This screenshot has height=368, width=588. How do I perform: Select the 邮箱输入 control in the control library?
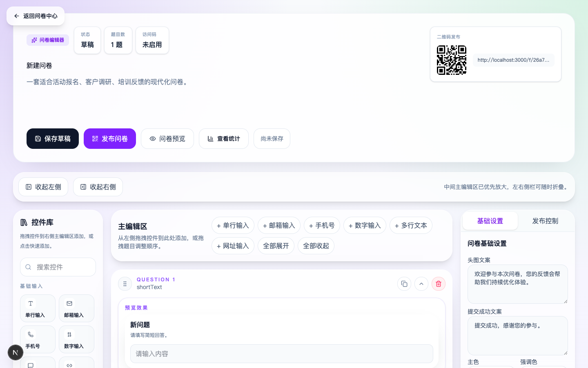(x=76, y=308)
